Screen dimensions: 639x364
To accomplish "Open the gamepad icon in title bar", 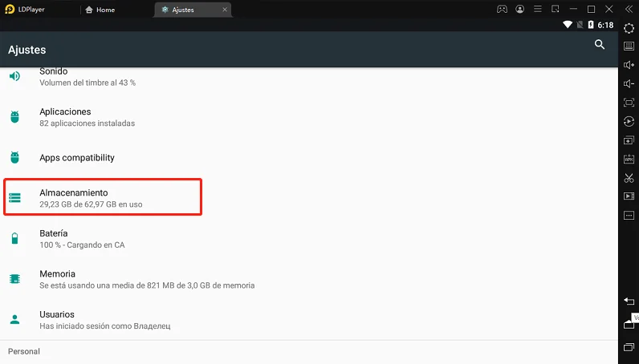I will pos(502,10).
